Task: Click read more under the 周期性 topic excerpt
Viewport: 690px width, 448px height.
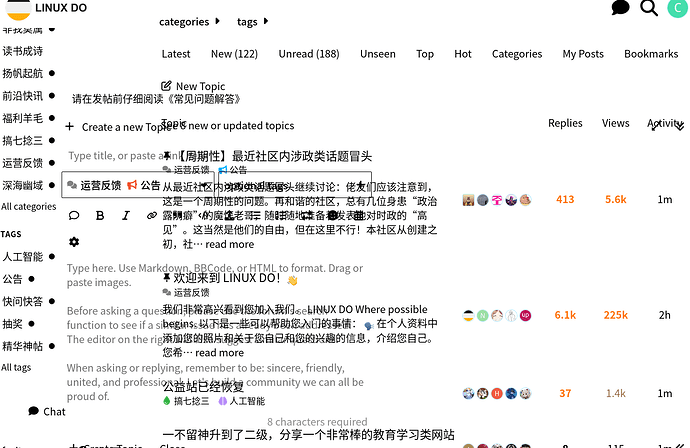Action: coord(230,244)
